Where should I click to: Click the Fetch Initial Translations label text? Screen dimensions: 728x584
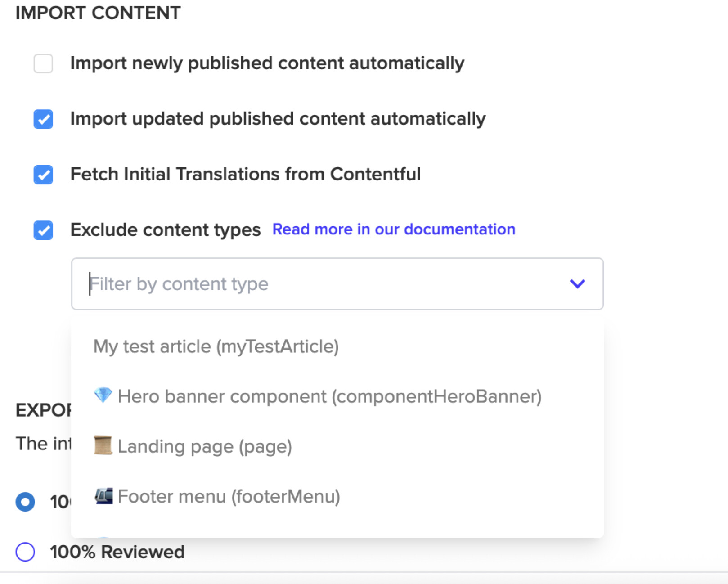[245, 174]
